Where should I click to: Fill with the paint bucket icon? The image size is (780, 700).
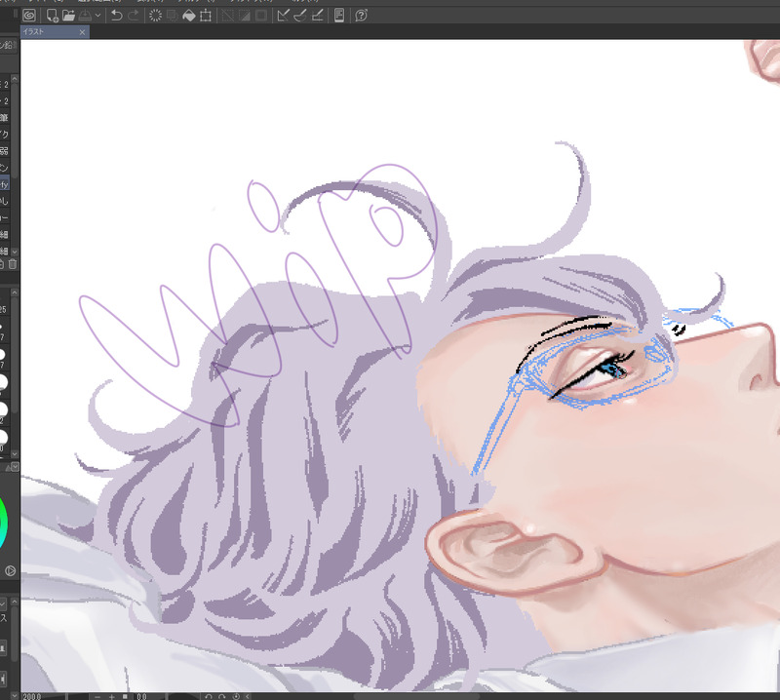(189, 16)
